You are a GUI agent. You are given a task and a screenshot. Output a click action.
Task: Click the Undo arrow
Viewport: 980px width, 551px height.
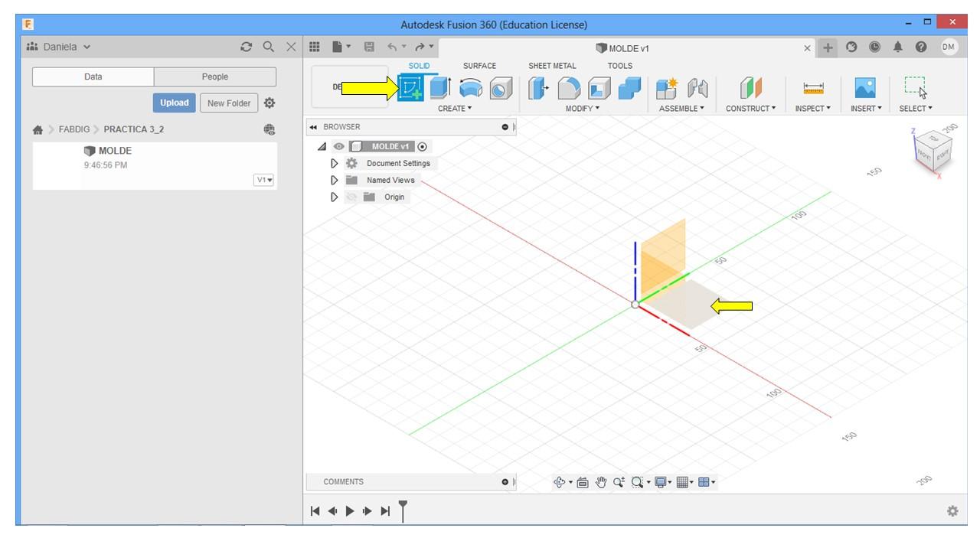pos(391,47)
